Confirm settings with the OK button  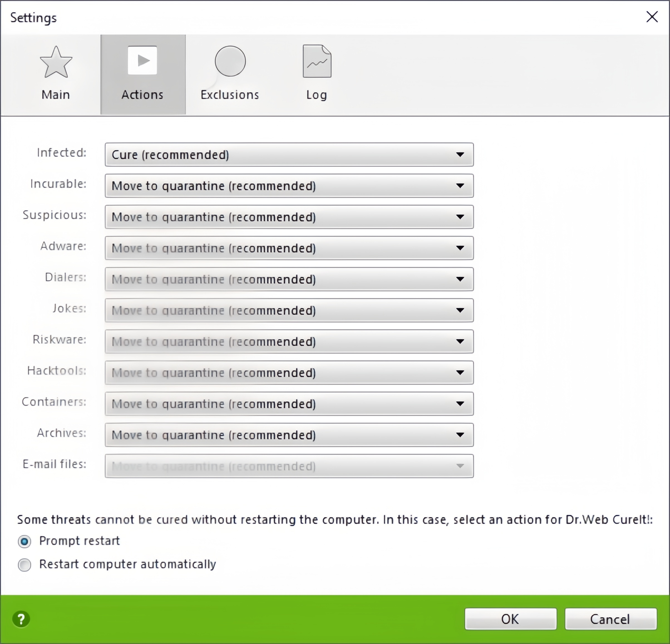[511, 619]
